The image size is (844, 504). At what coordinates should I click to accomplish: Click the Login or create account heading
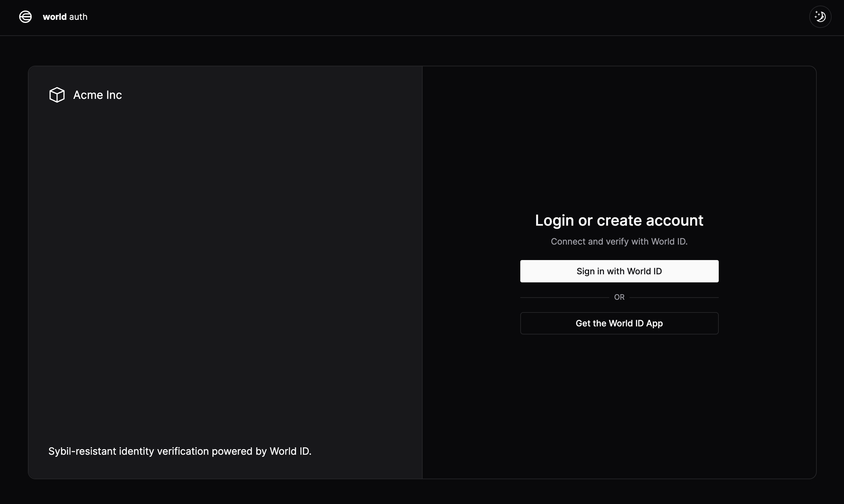[x=619, y=220]
